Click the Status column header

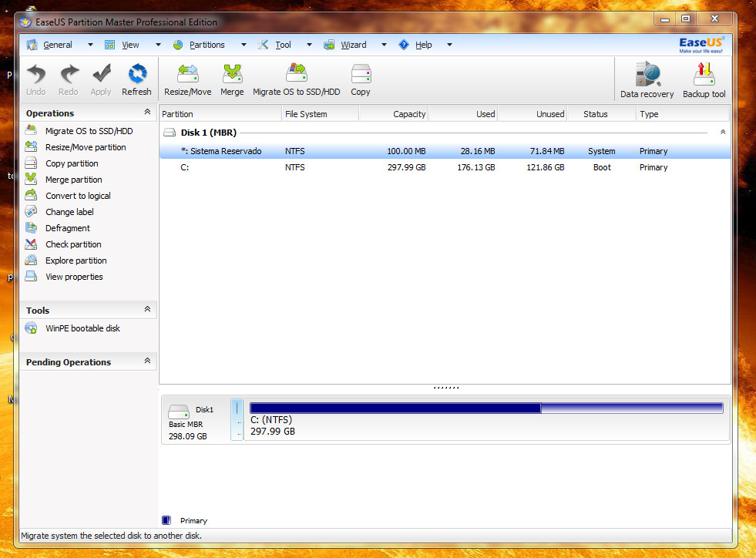602,114
